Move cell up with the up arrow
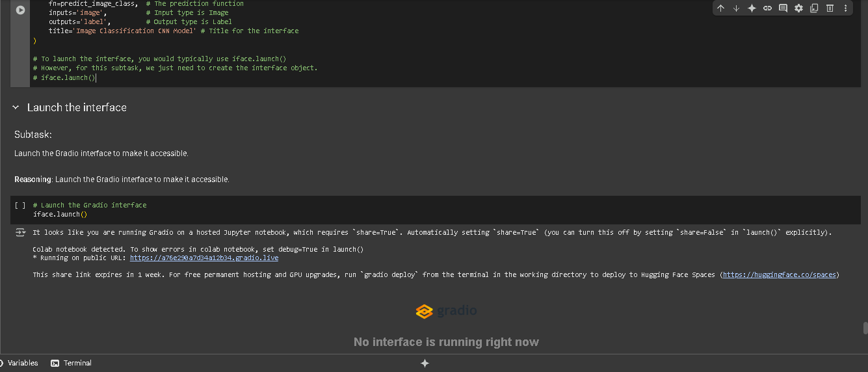The width and height of the screenshot is (868, 372). click(x=720, y=8)
